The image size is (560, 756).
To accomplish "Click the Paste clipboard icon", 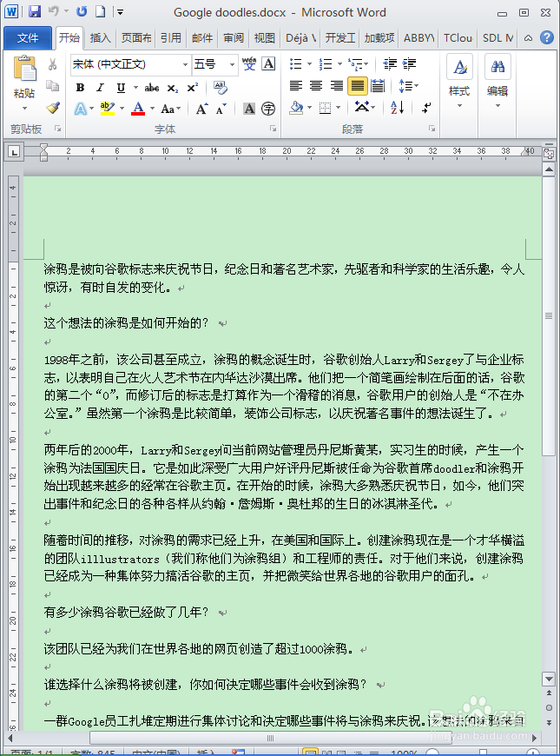I will click(x=24, y=69).
